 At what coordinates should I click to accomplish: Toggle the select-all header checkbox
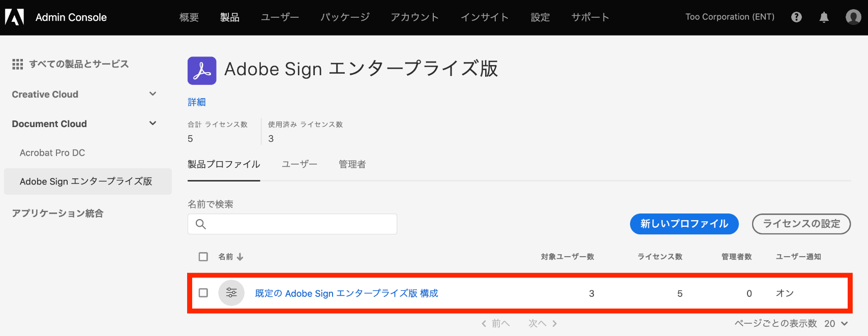coord(203,257)
